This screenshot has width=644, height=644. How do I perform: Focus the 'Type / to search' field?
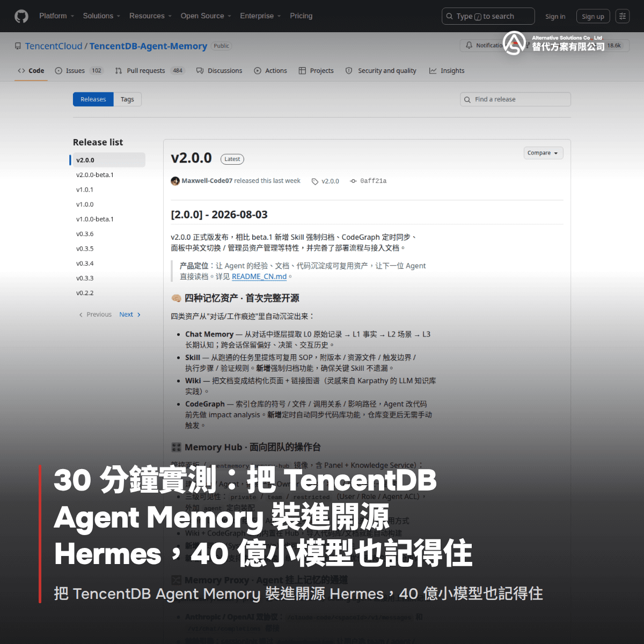pos(488,16)
